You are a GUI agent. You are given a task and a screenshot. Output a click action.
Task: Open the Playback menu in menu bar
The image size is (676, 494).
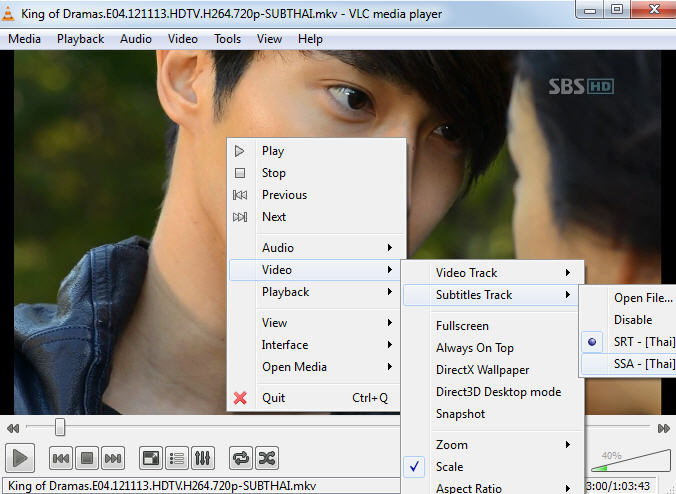click(80, 39)
